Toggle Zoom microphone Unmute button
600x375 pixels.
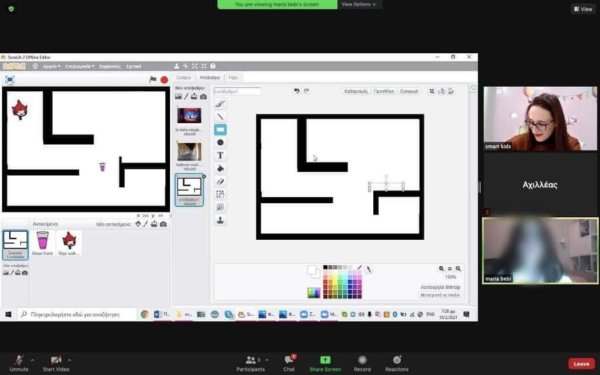click(x=19, y=363)
